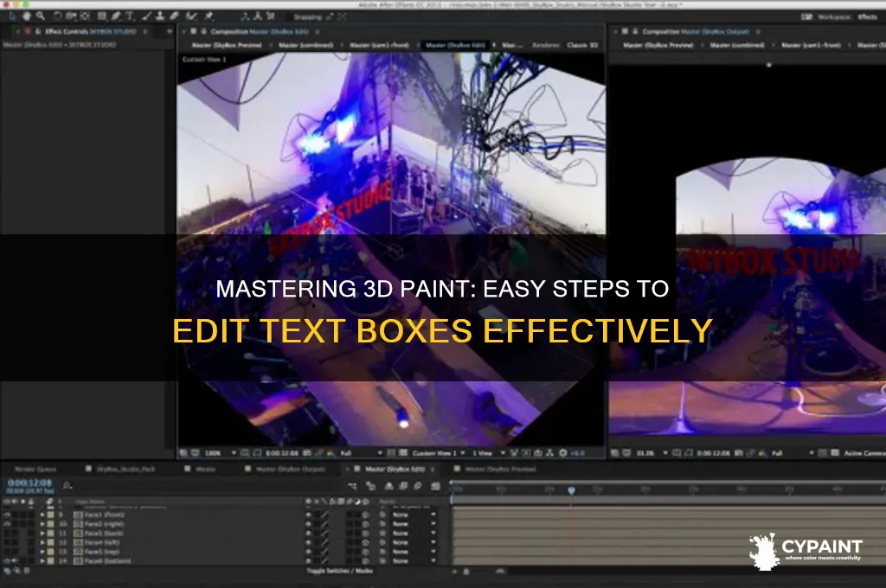The width and height of the screenshot is (886, 588).
Task: Switch to Master (SkyBox Output) timeline tab
Action: click(291, 470)
